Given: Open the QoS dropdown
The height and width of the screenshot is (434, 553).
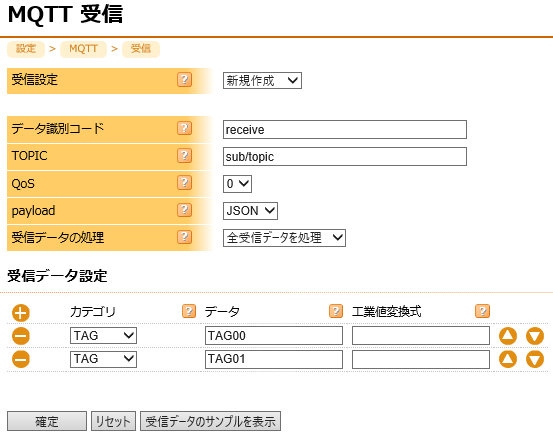Looking at the screenshot, I should [237, 184].
